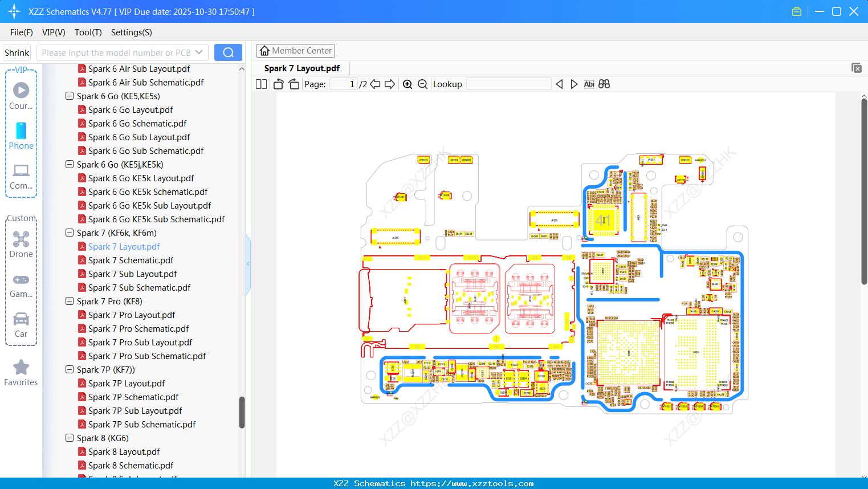Open the Tool(T) menu
Image resolution: width=868 pixels, height=489 pixels.
88,32
